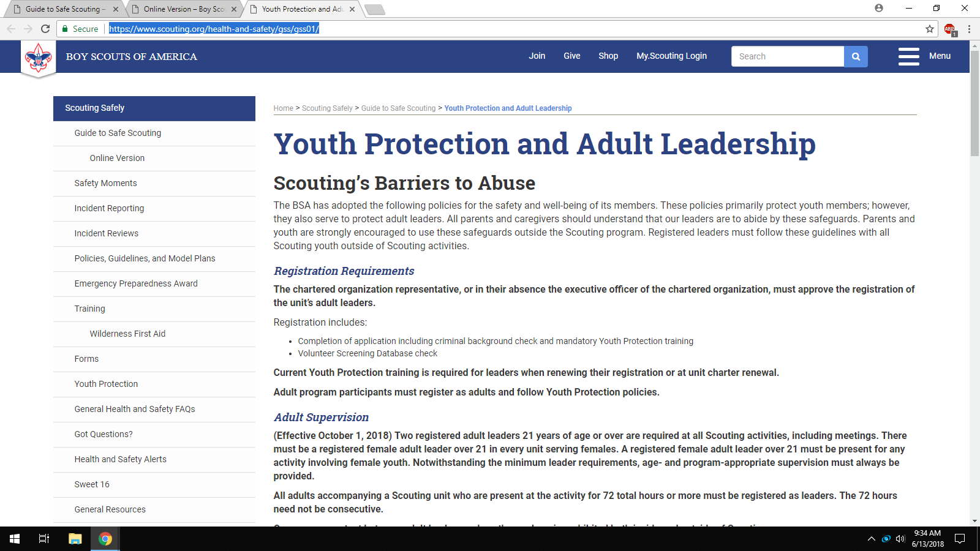This screenshot has width=980, height=551.
Task: Open the Adblock extension icon
Action: pyautogui.click(x=950, y=29)
